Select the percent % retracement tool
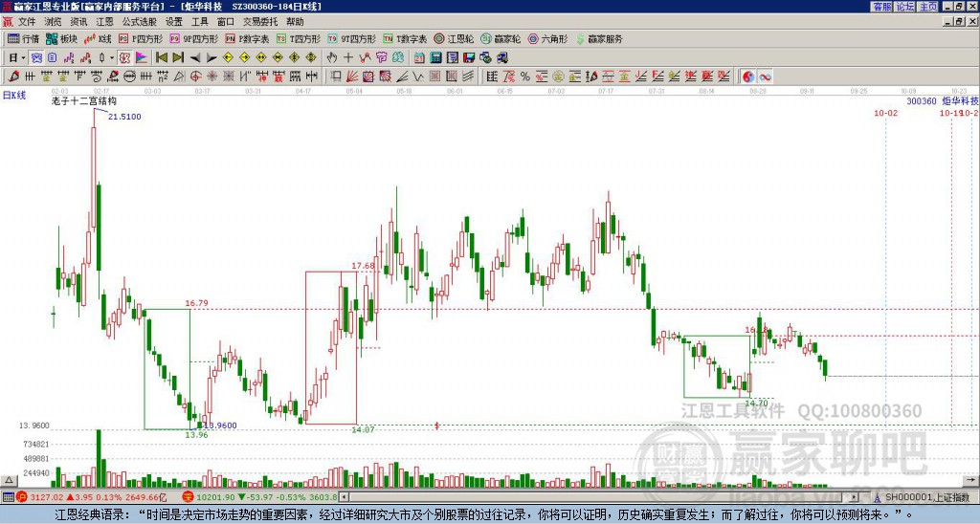Viewport: 980px width, 524px height. [525, 76]
